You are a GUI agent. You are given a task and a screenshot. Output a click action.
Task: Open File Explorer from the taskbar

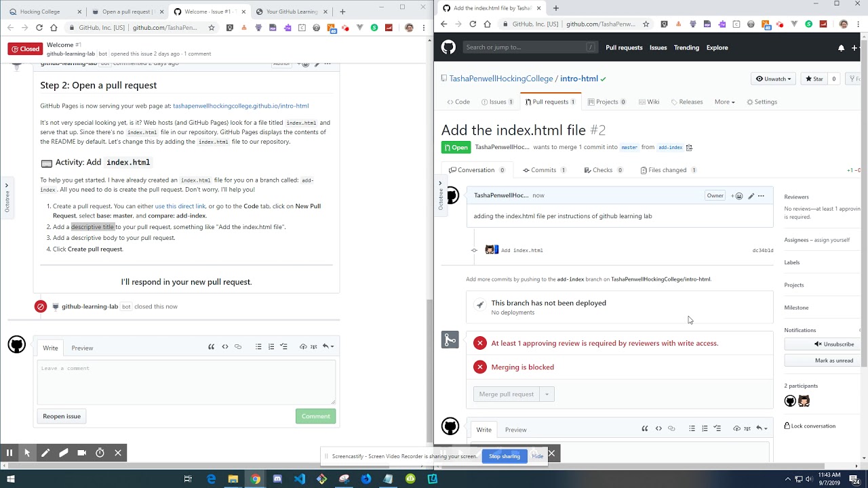[233, 479]
